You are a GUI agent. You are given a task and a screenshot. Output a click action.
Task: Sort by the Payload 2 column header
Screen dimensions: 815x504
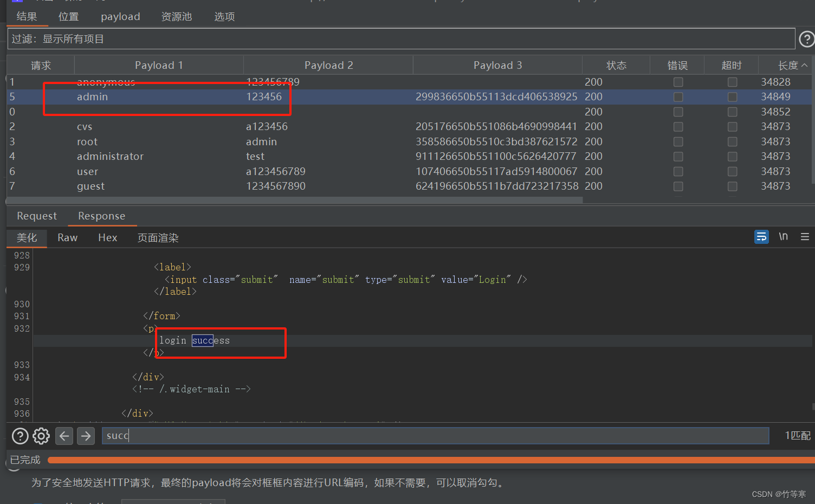pyautogui.click(x=328, y=65)
